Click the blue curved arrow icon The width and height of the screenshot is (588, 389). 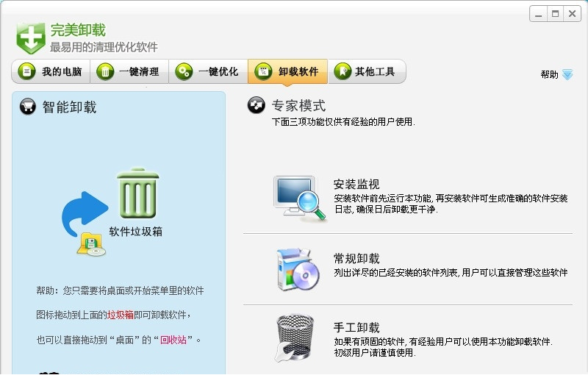coord(84,213)
